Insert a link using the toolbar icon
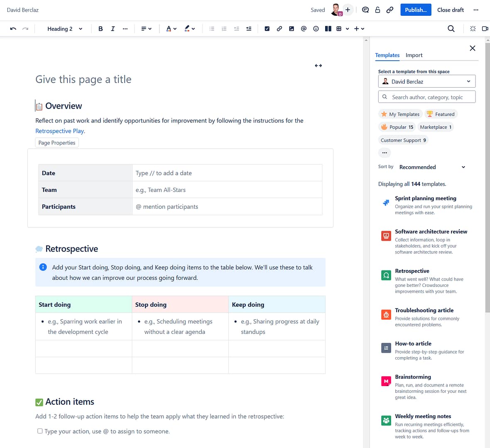This screenshot has height=448, width=490. click(279, 29)
